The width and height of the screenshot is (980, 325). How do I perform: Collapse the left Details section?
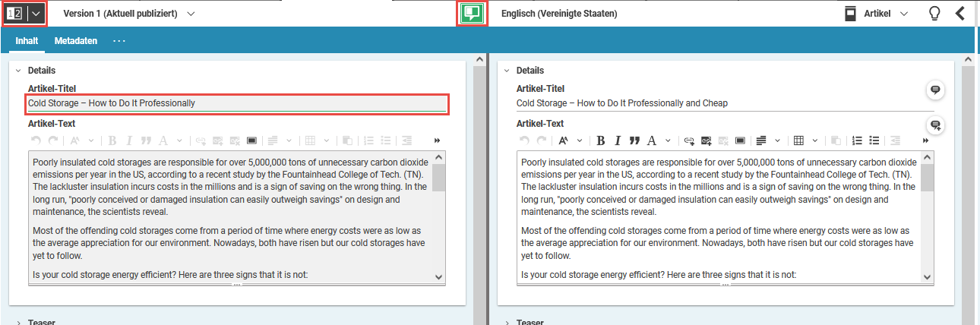(x=18, y=71)
